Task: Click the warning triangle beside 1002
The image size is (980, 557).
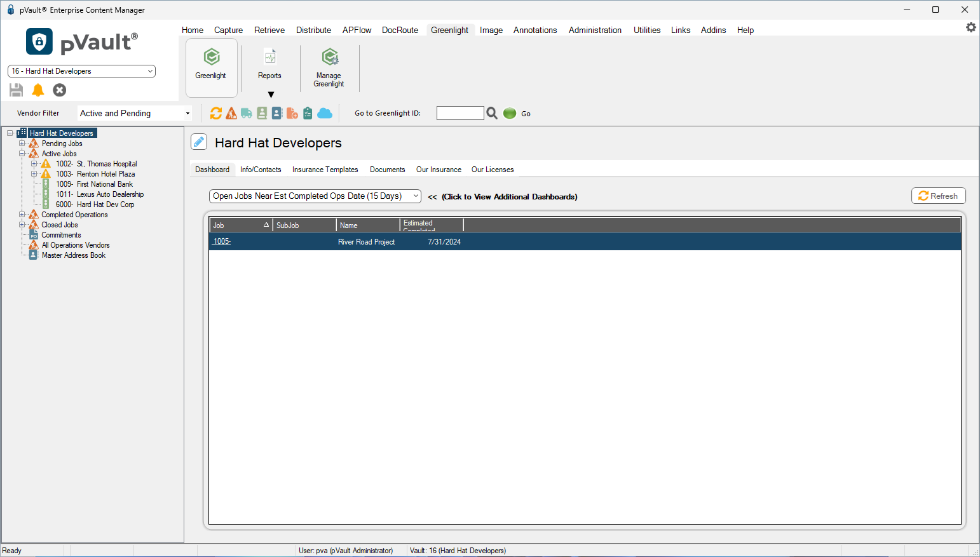Action: pos(46,164)
